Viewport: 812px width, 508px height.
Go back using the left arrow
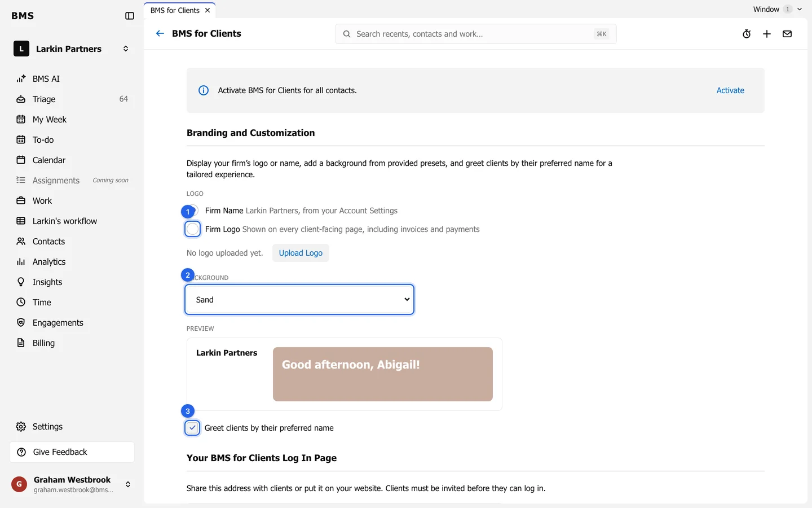point(160,33)
